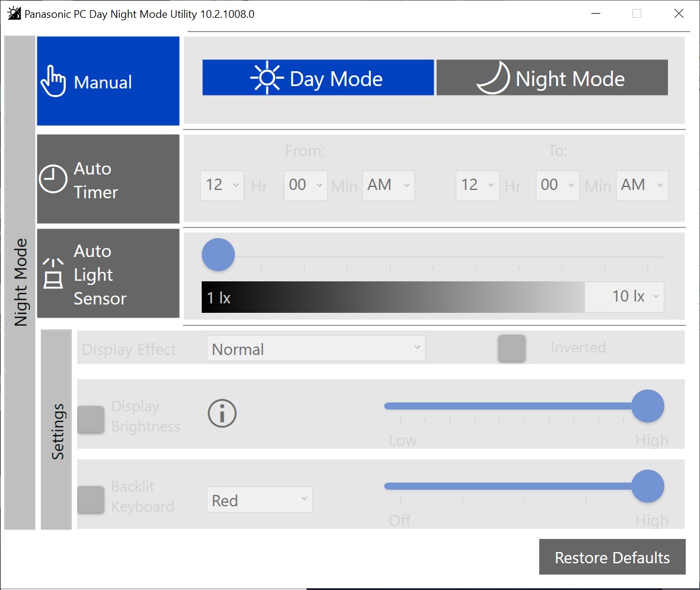
Task: Open the vertical Settings tab
Action: click(56, 430)
